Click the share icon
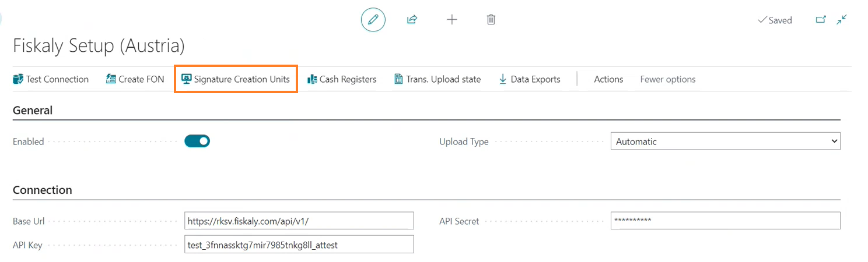 coord(412,20)
